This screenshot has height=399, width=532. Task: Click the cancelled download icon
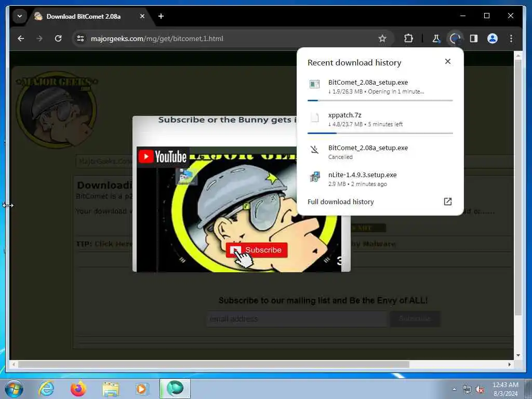pyautogui.click(x=315, y=150)
